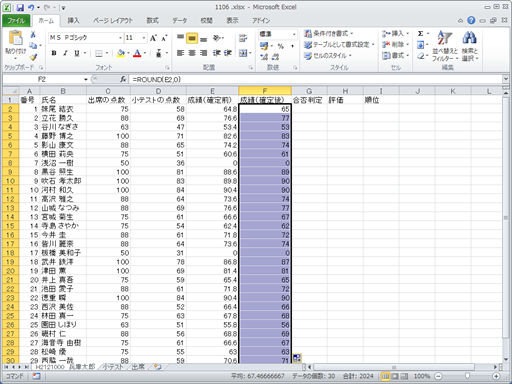Toggle Italic formatting
The width and height of the screenshot is (512, 384).
65,53
